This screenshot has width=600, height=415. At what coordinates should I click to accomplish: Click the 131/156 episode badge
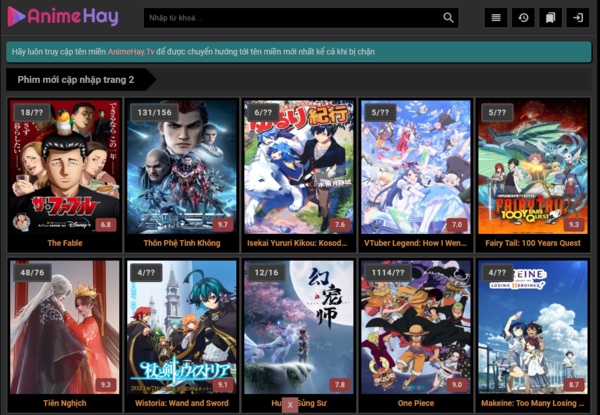(x=155, y=112)
